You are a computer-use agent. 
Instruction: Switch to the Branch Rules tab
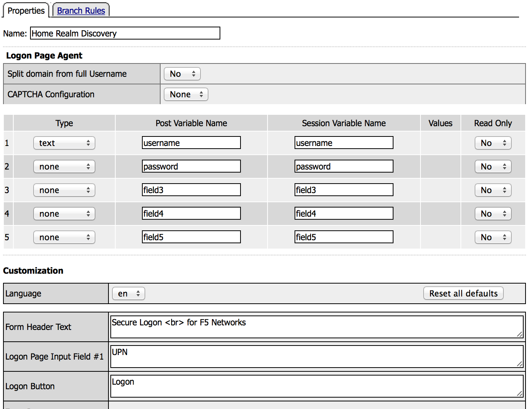click(x=81, y=11)
